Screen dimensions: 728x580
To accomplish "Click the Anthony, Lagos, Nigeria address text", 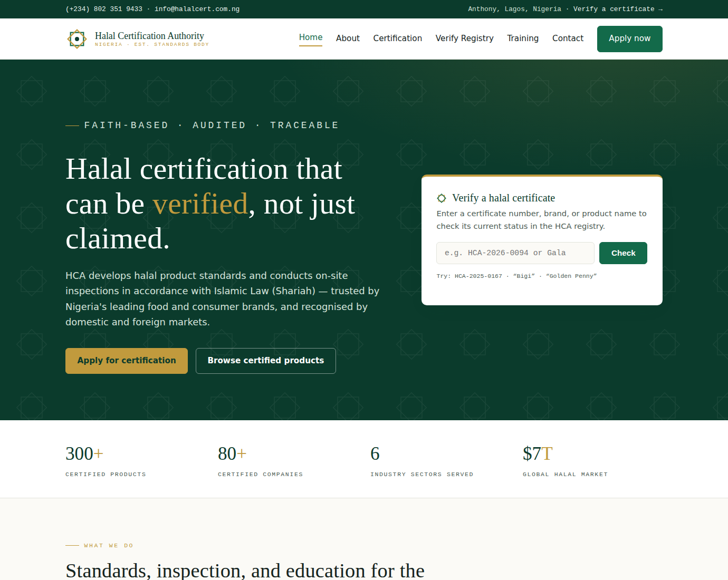I will point(514,9).
